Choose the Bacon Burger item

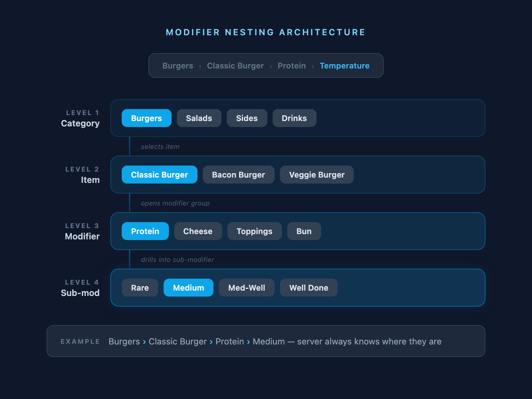pyautogui.click(x=238, y=175)
